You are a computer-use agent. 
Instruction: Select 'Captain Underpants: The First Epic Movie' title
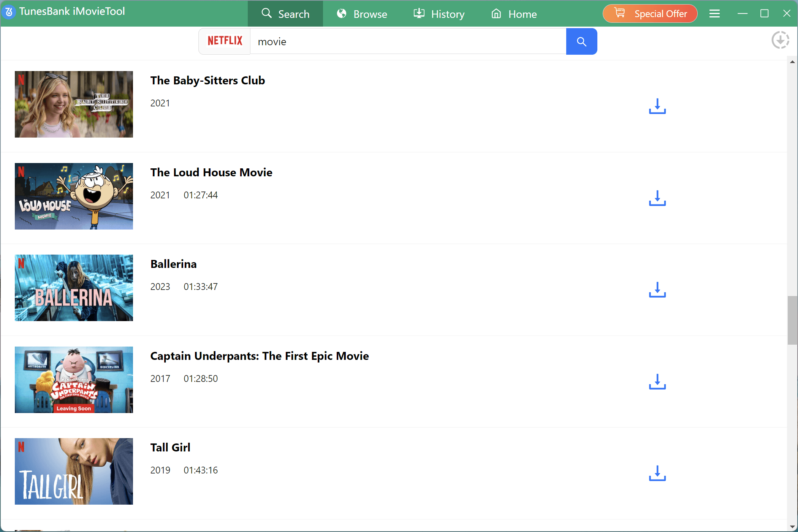pos(260,356)
